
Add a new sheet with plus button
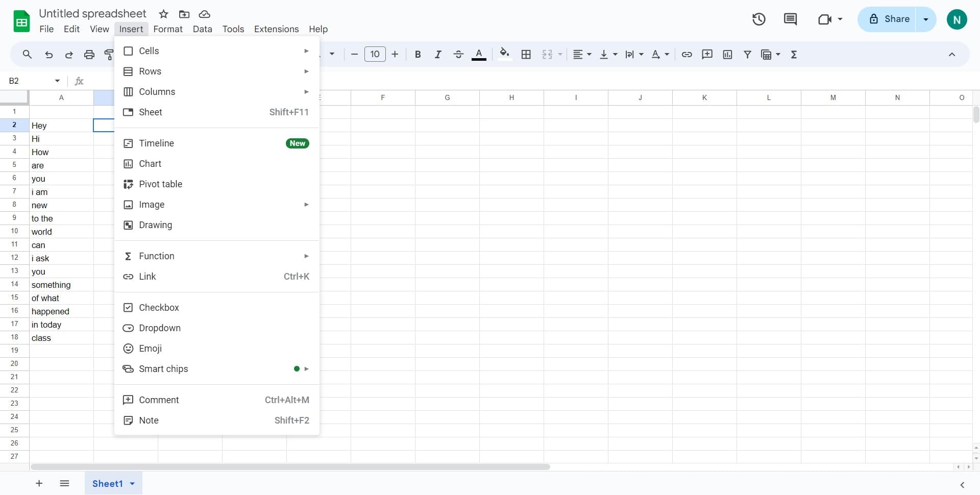pyautogui.click(x=39, y=484)
